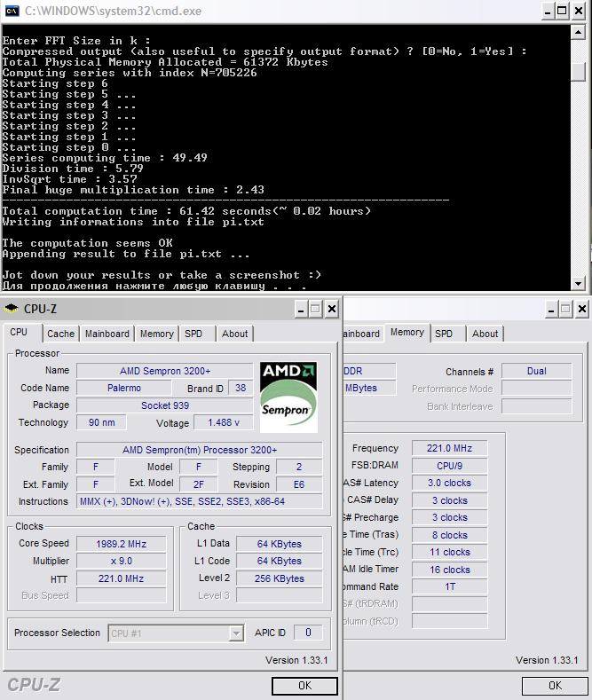592x700 pixels.
Task: Click the Name field 'AMD Sempron 3200+'
Action: tap(165, 371)
